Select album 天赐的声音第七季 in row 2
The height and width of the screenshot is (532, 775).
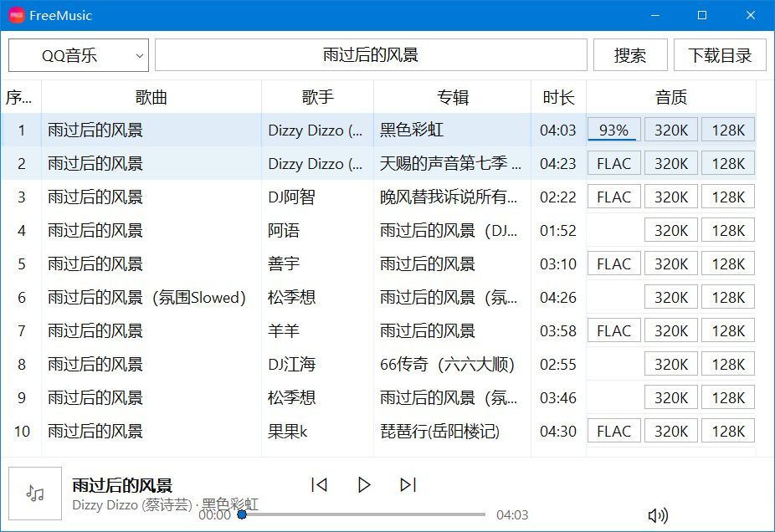tap(450, 163)
